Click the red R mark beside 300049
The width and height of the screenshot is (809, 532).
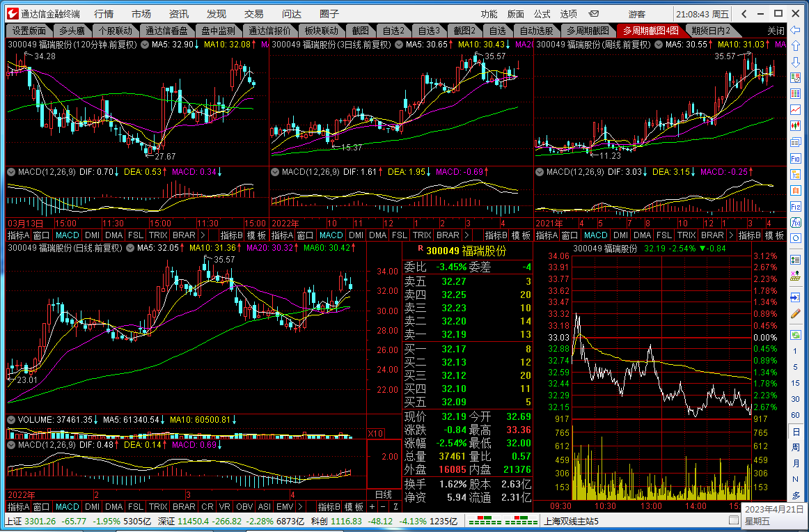421,248
